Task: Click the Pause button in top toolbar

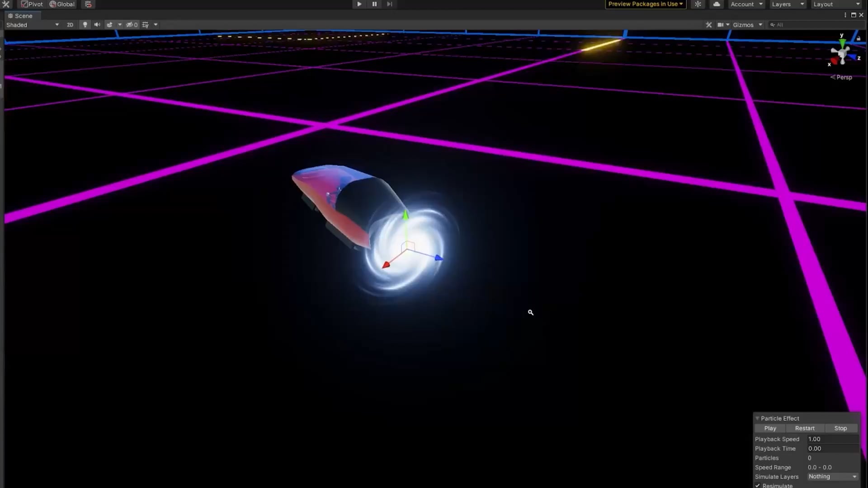Action: click(x=374, y=4)
